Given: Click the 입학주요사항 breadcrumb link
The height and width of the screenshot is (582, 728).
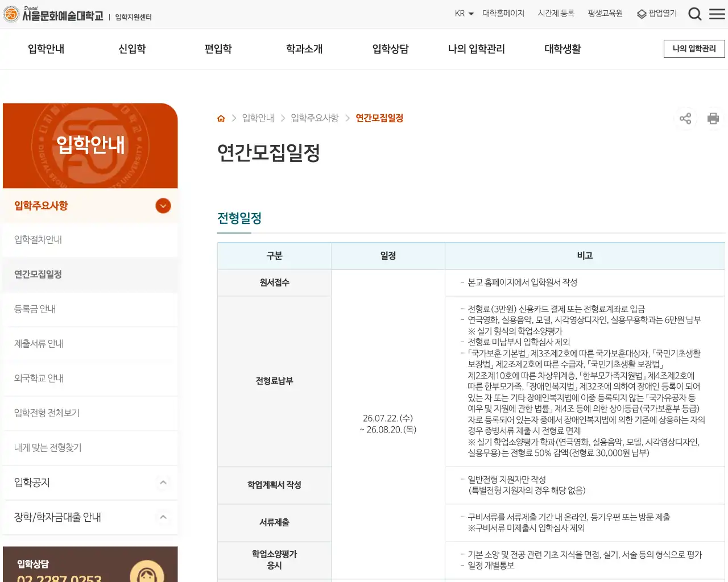Looking at the screenshot, I should [x=315, y=118].
